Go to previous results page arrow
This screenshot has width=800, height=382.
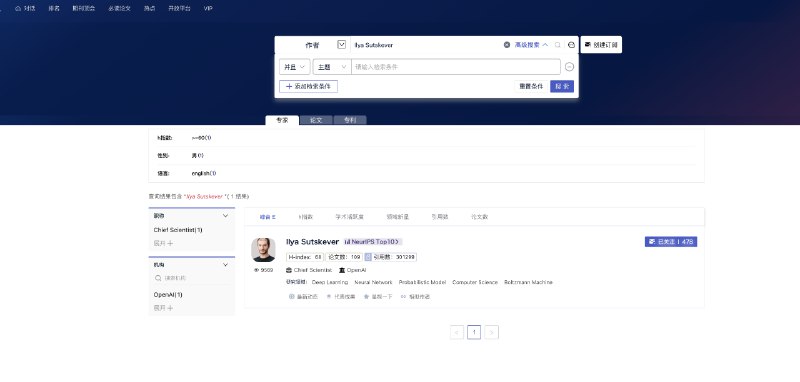[x=457, y=333]
